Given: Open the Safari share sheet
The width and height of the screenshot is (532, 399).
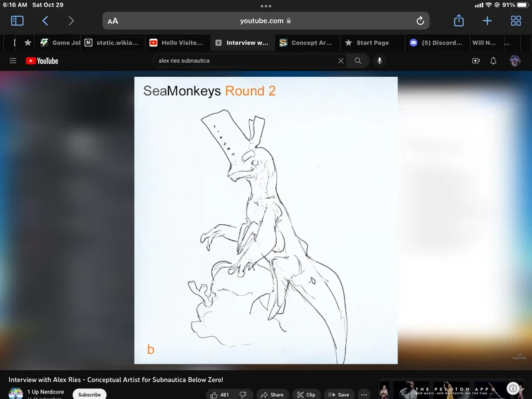Looking at the screenshot, I should [x=459, y=20].
